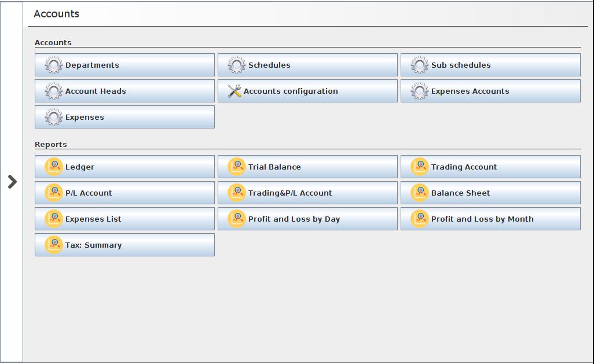Expand the left sidebar with the chevron arrow
Viewport: 594px width, 364px height.
(12, 182)
